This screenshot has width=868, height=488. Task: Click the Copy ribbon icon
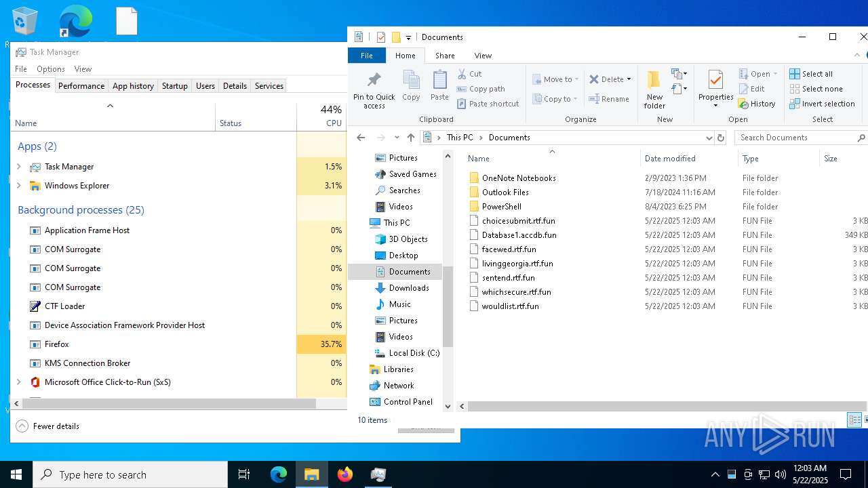(411, 86)
